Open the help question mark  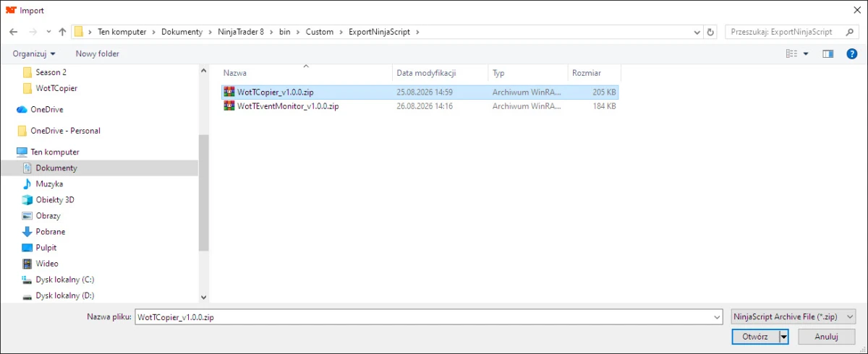[x=852, y=53]
